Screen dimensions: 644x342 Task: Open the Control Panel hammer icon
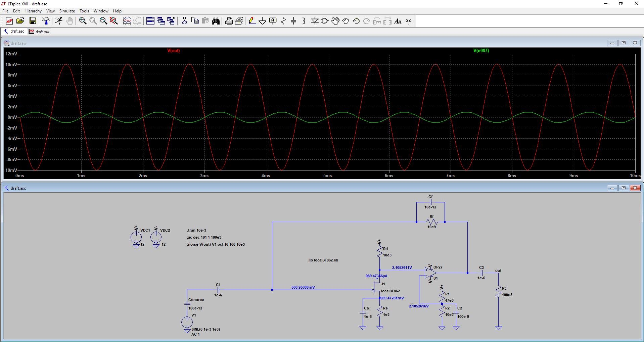coord(46,21)
